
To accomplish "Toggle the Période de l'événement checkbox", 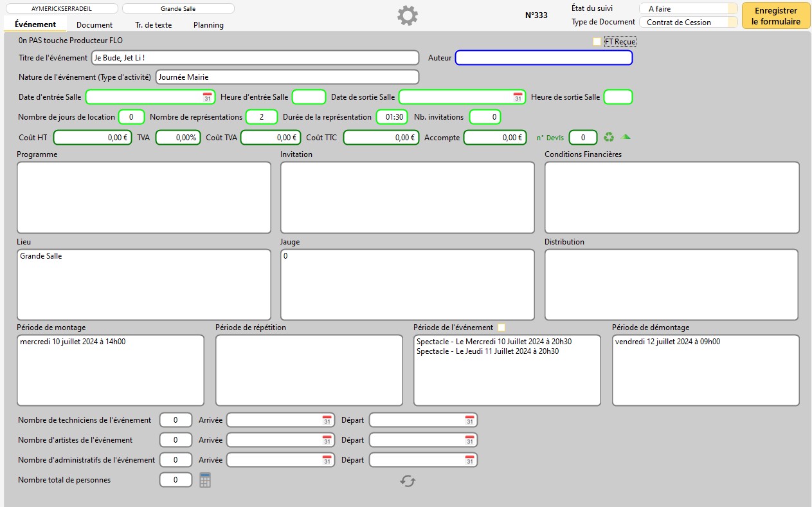I will click(501, 327).
